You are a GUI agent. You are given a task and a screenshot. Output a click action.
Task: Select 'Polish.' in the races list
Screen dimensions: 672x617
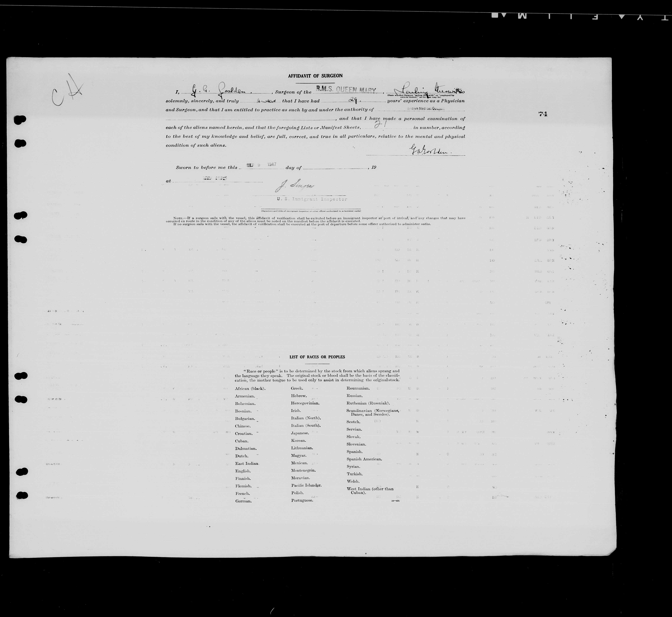click(x=297, y=493)
